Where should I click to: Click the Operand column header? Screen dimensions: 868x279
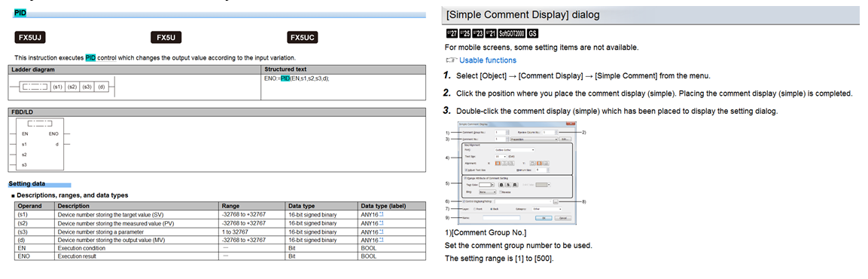(x=34, y=206)
